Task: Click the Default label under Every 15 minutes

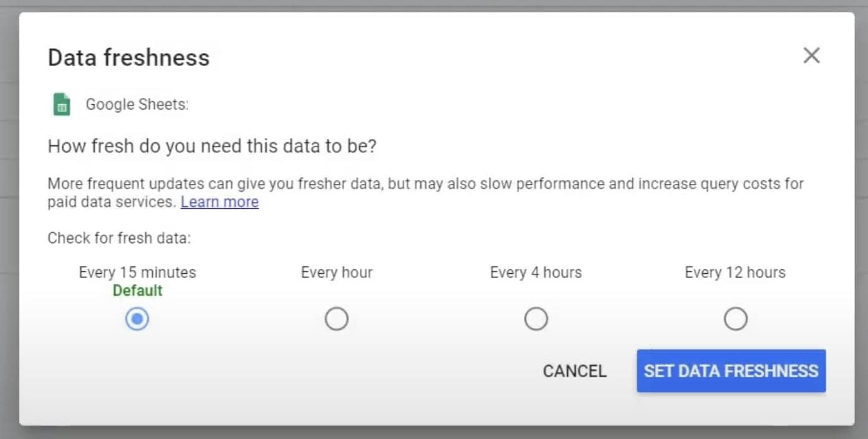Action: 137,290
